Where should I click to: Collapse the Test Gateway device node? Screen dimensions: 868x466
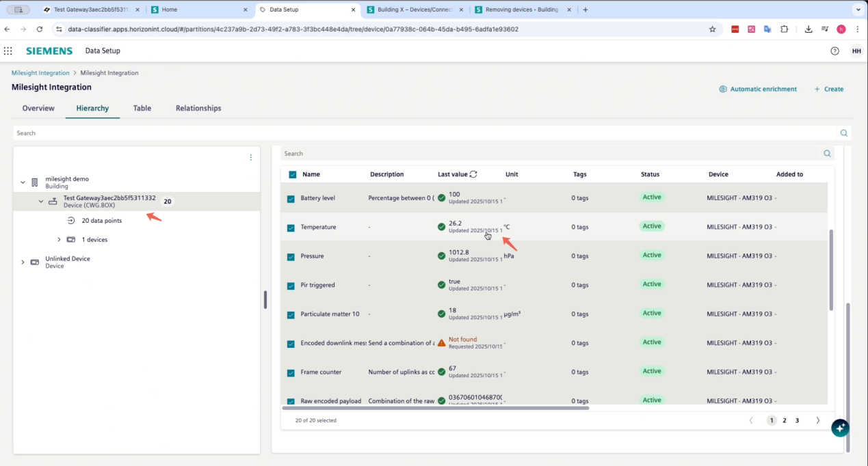tap(41, 202)
